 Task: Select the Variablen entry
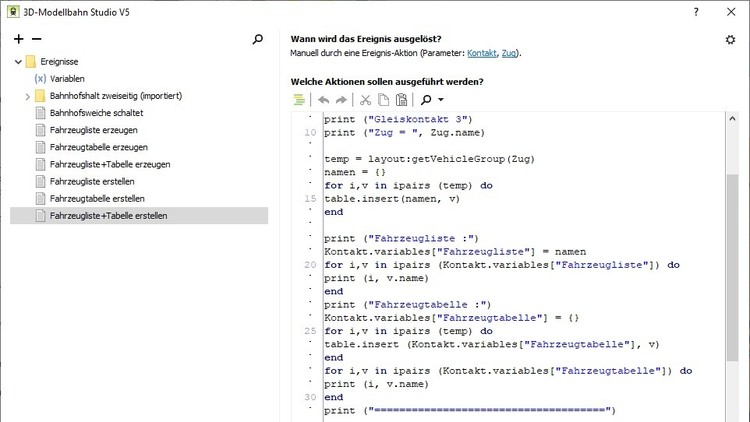coord(67,78)
